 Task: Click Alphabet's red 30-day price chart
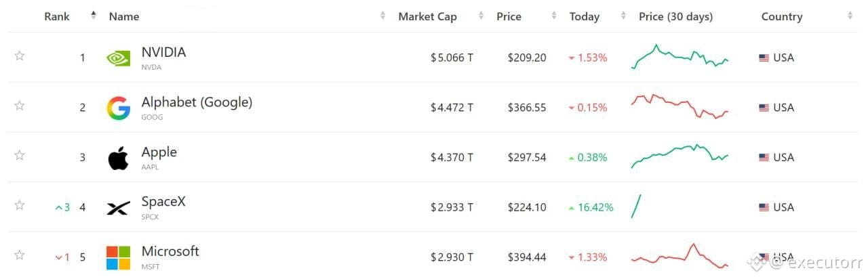680,107
